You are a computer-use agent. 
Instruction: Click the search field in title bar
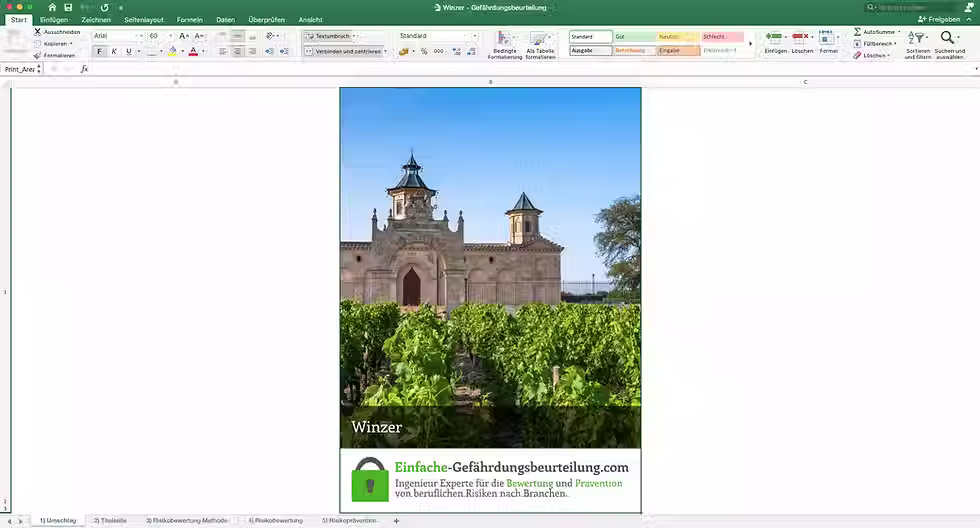coord(912,7)
